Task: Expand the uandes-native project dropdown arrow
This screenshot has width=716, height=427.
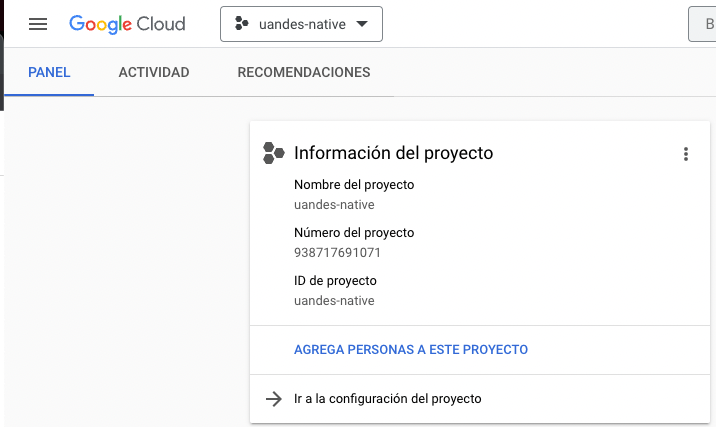Action: coord(362,24)
